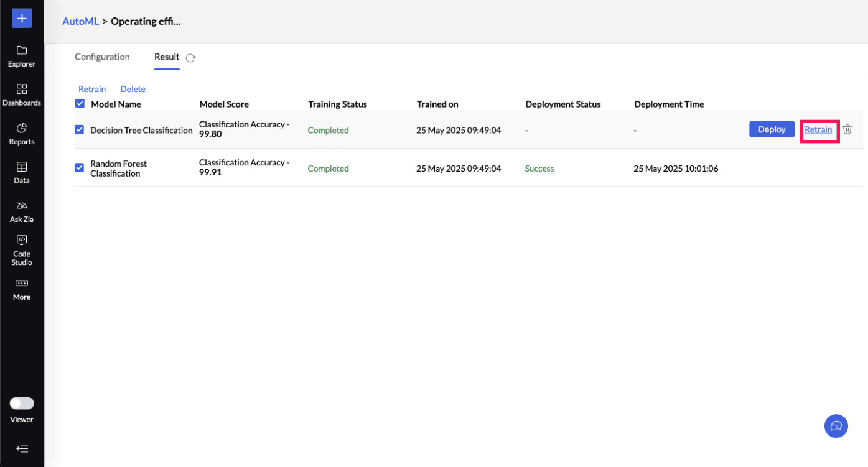The height and width of the screenshot is (467, 868).
Task: Delete Decision Tree model via trash icon
Action: pos(847,129)
